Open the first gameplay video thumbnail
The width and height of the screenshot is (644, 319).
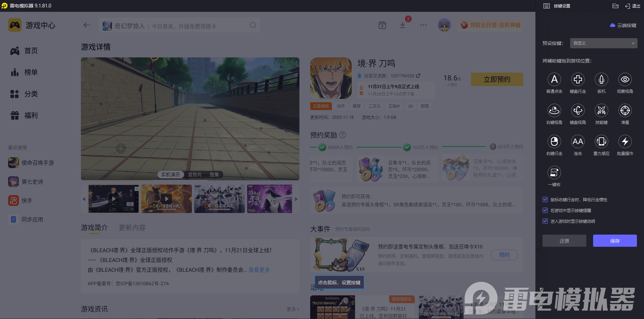point(114,199)
